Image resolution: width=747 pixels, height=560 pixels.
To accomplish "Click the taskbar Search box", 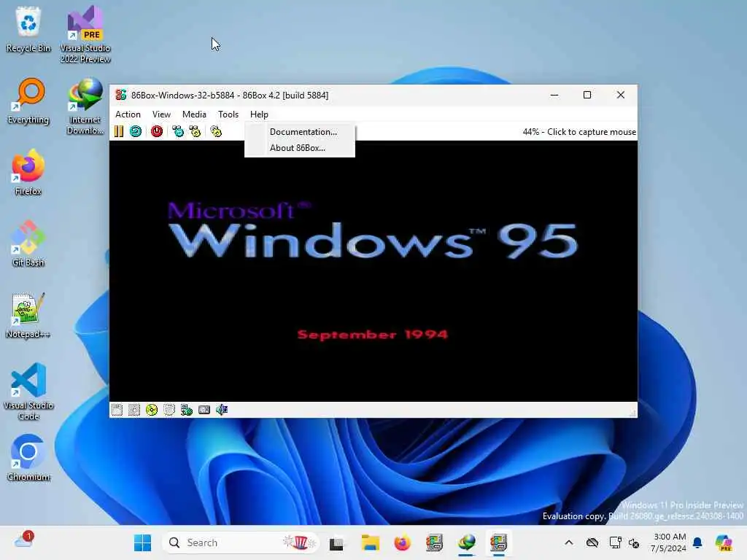I will tap(241, 542).
